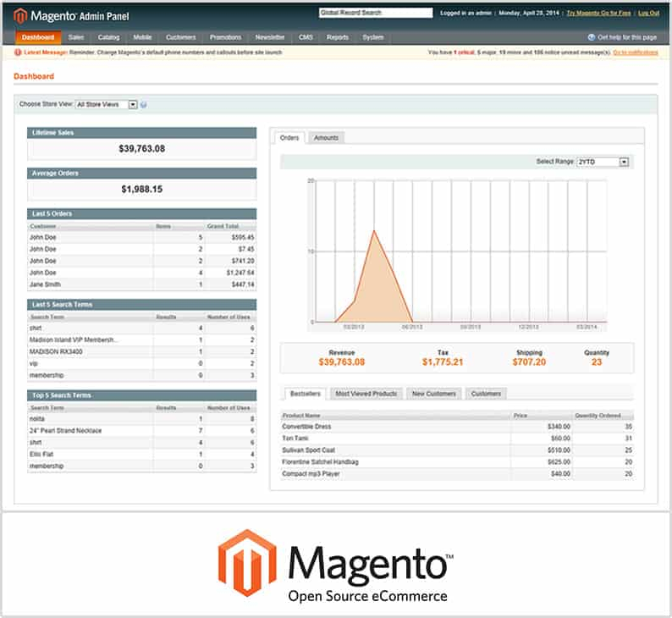The width and height of the screenshot is (672, 618).
Task: Click the peak of the orders chart
Action: click(x=373, y=229)
